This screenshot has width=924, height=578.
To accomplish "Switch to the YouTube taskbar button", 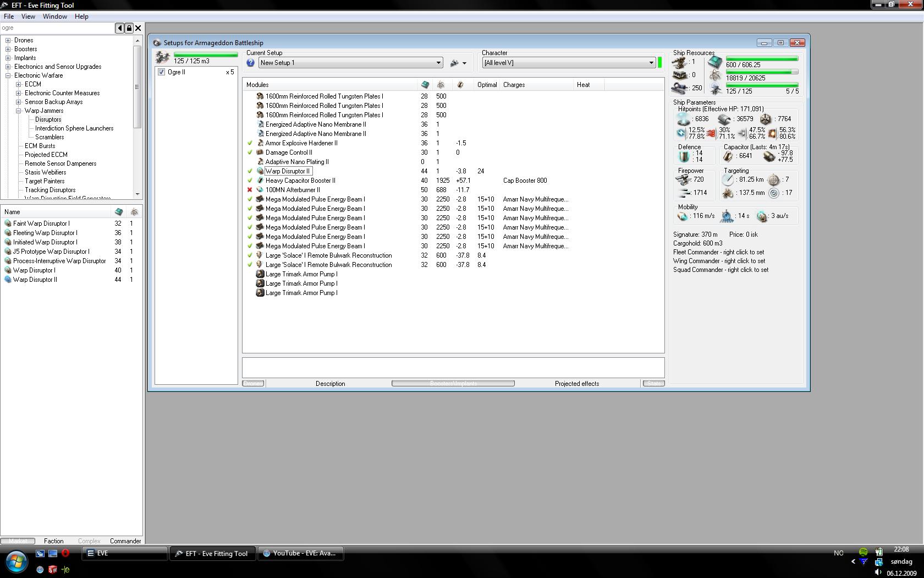I will coord(301,553).
